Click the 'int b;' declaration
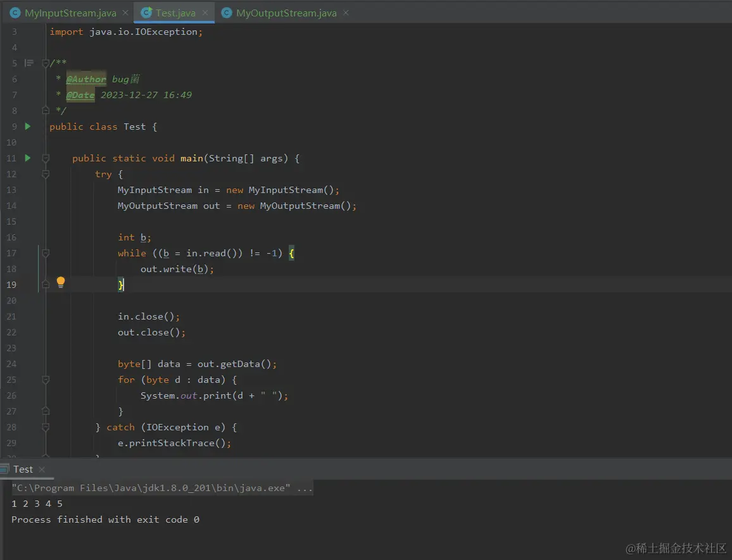The height and width of the screenshot is (560, 732). tap(134, 237)
